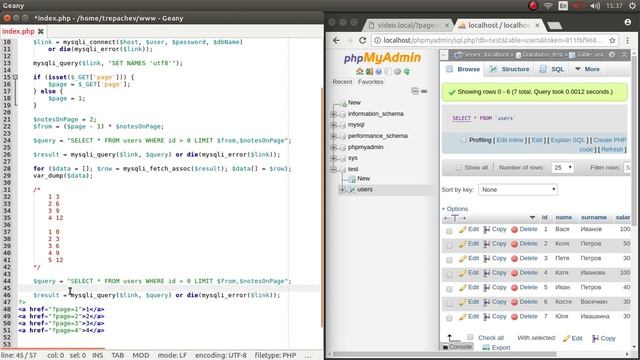The height and width of the screenshot is (360, 640).
Task: Open the Wi-Fi network indicator
Action: 548,6
